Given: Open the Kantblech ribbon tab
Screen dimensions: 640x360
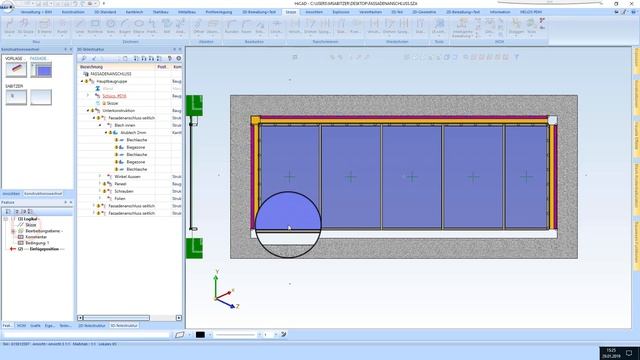Looking at the screenshot, I should tap(134, 12).
